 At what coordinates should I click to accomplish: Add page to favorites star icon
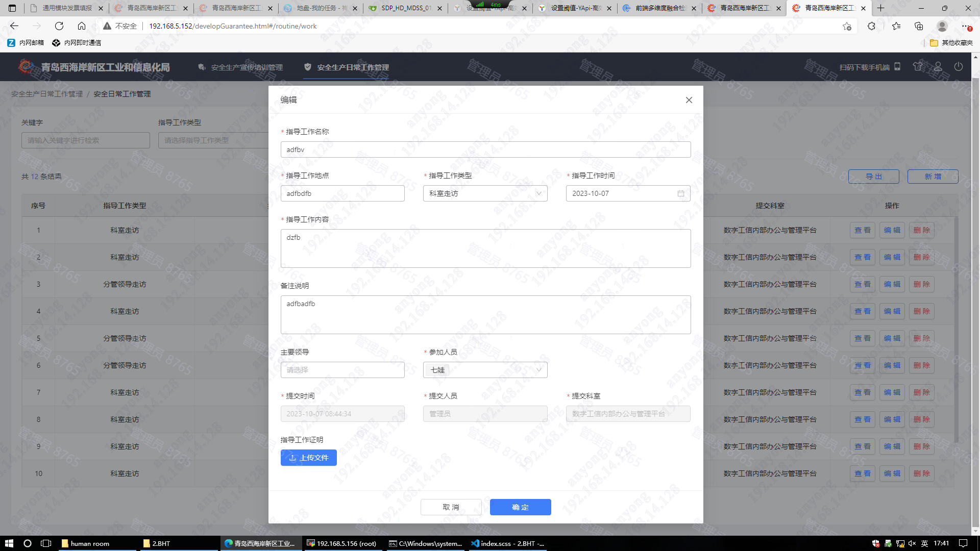[x=847, y=26]
